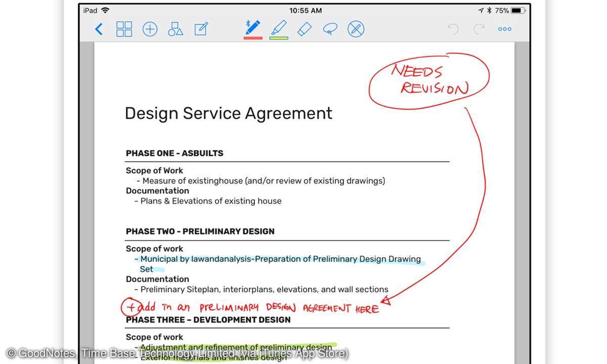Tap the Design Service Agreement title
The height and width of the screenshot is (364, 607).
228,113
